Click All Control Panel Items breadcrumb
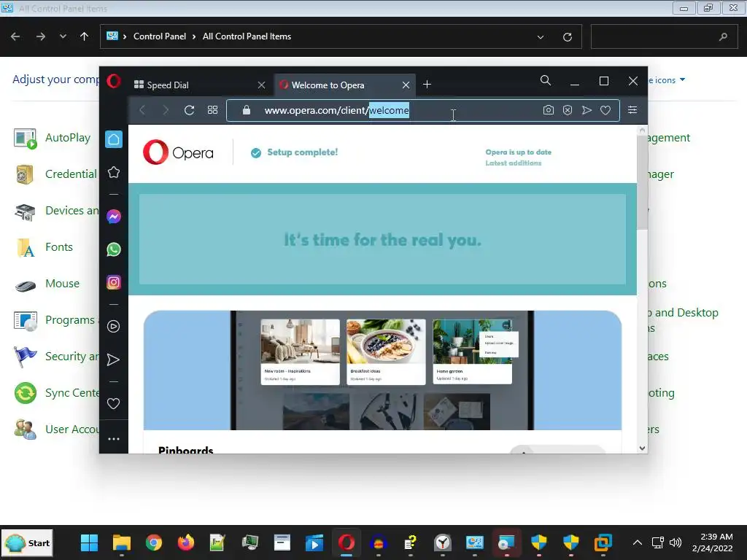 pyautogui.click(x=247, y=36)
